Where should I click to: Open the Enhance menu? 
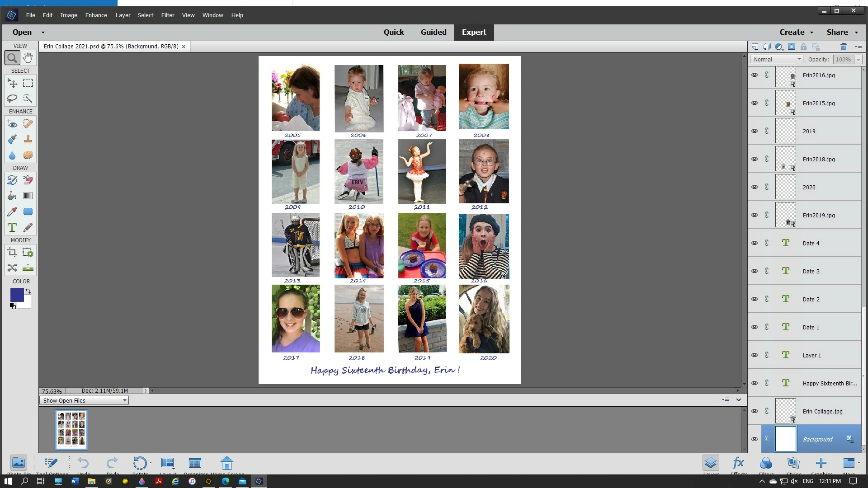tap(96, 15)
